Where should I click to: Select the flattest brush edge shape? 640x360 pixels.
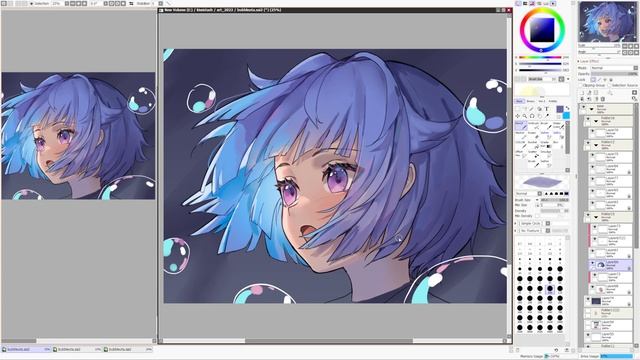point(547,193)
